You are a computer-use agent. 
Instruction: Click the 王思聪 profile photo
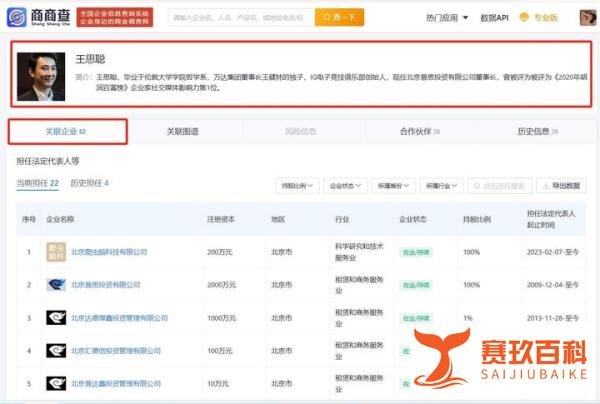click(x=41, y=77)
